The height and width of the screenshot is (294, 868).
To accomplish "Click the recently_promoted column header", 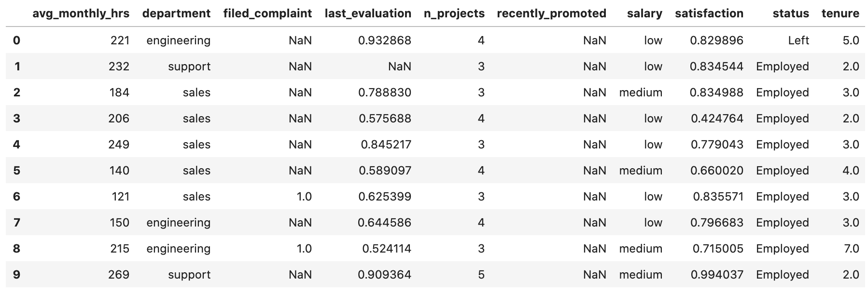I will click(x=551, y=13).
